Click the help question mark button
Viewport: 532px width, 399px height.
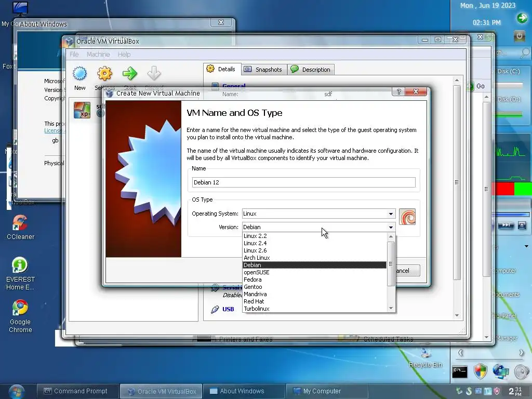click(399, 91)
